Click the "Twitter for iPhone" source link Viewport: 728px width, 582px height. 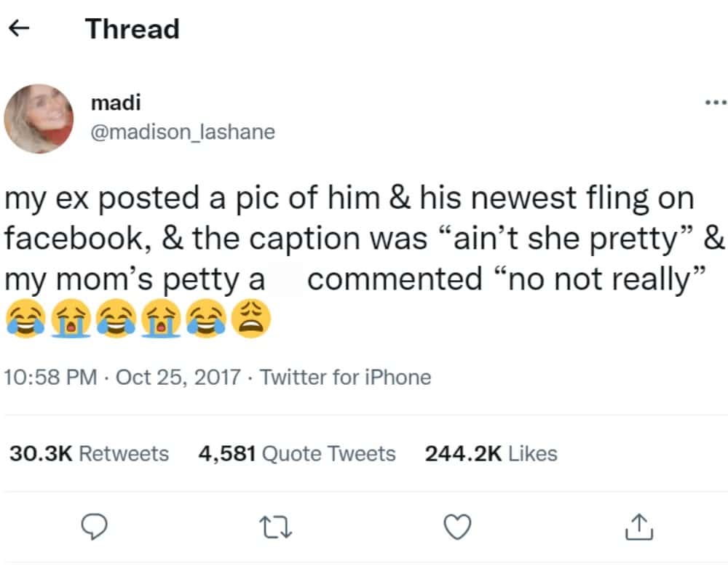click(345, 378)
